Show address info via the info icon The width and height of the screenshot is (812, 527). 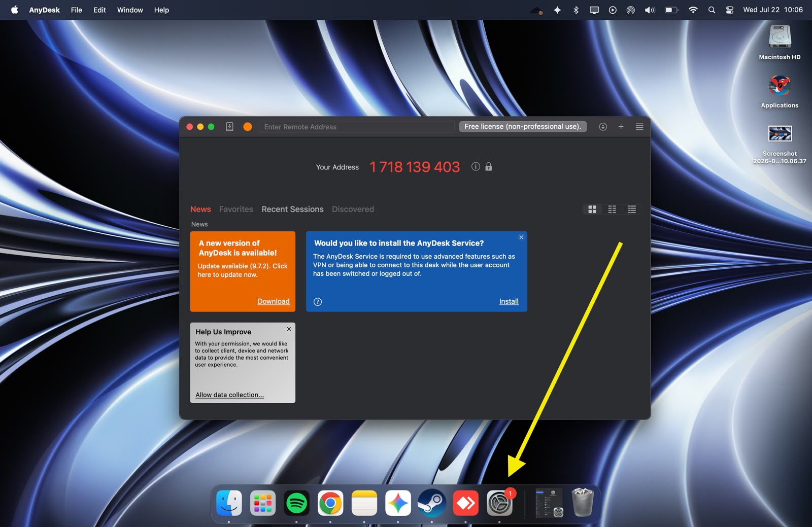pos(476,166)
